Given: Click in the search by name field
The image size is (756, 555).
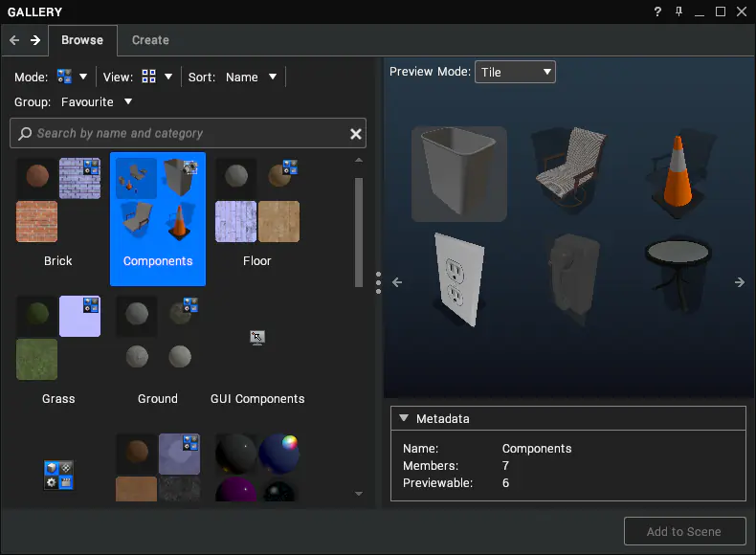Looking at the screenshot, I should click(188, 133).
